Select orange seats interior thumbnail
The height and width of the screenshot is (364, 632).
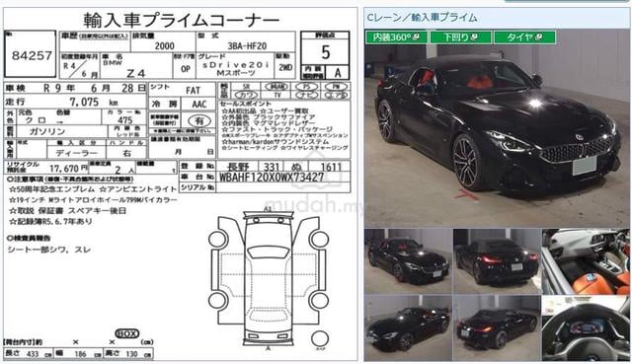(x=586, y=261)
